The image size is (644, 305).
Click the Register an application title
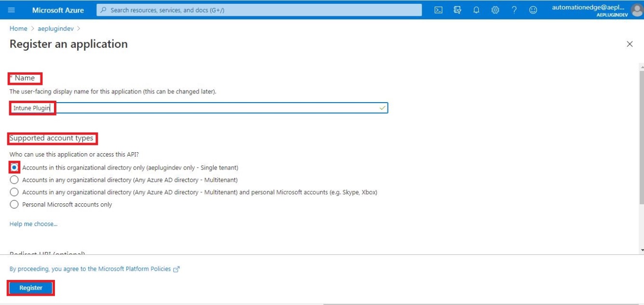tap(68, 44)
